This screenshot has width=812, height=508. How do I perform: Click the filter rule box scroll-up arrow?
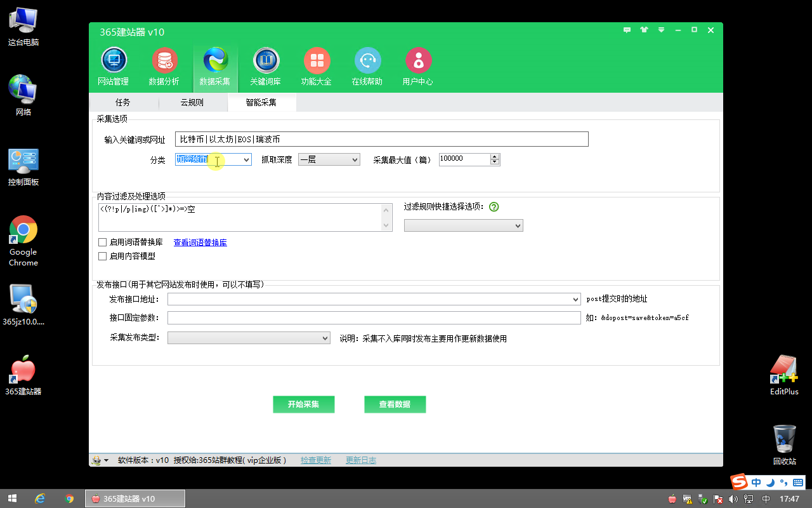[x=387, y=210]
